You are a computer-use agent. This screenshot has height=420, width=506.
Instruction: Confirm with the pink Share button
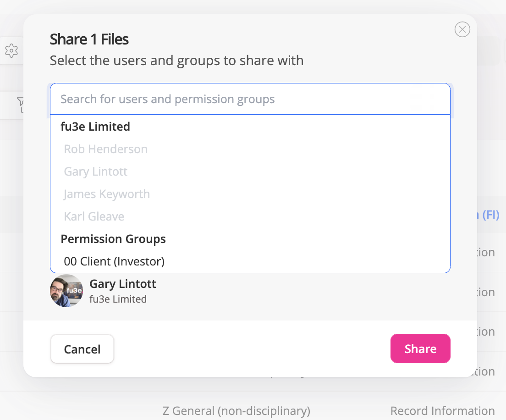click(x=420, y=348)
